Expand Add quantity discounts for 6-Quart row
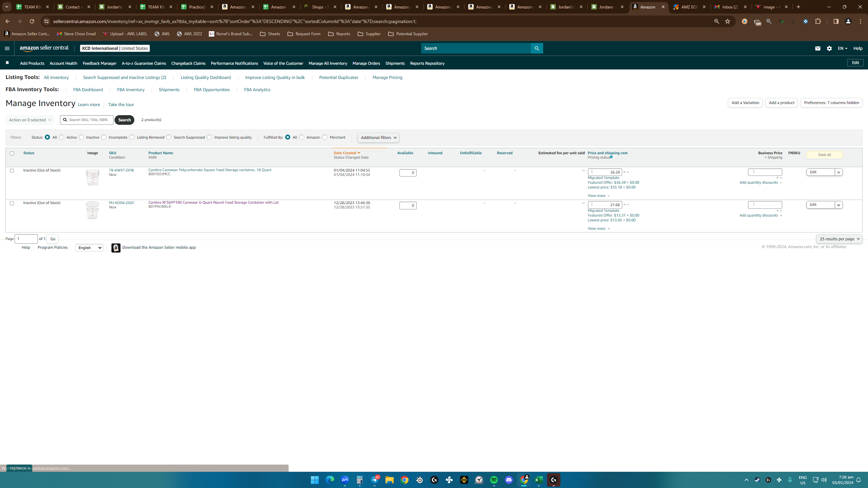 (761, 216)
